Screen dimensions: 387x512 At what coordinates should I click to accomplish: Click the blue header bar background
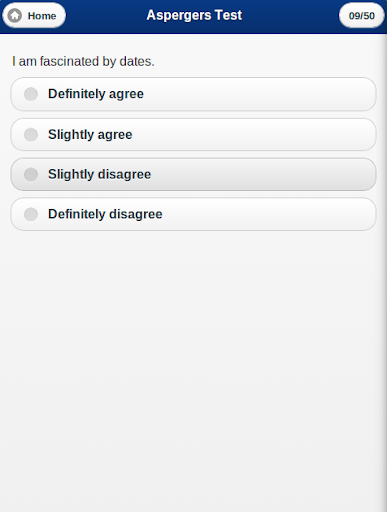(290, 16)
